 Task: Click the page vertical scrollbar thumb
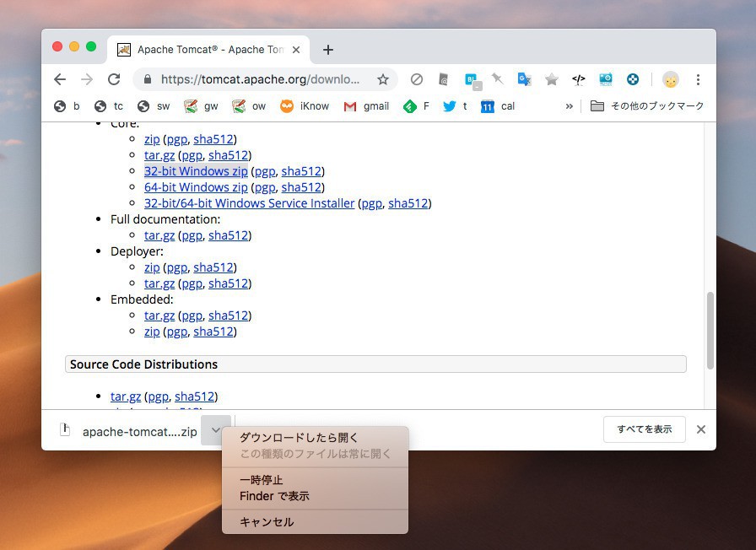pyautogui.click(x=710, y=331)
